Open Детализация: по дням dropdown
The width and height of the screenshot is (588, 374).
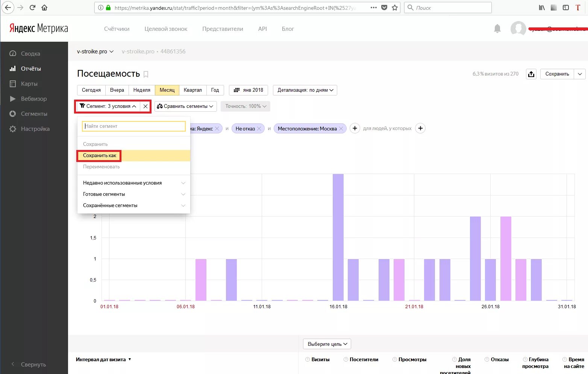point(305,90)
